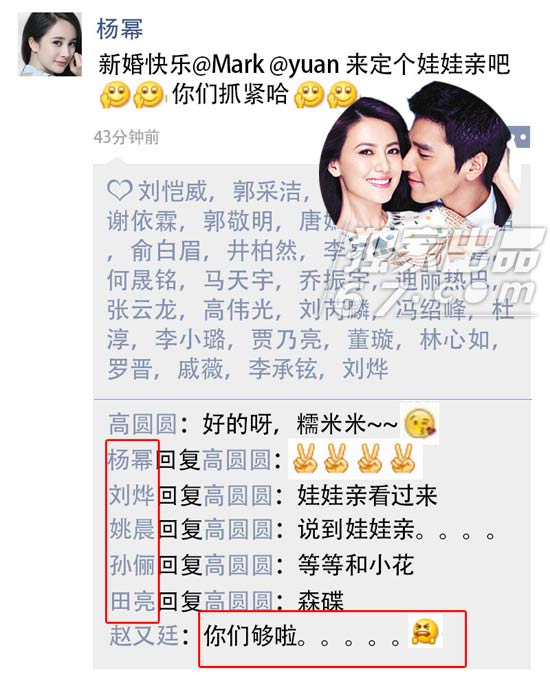Viewport: 550px width, 688px height.
Task: Click the kissing face emoji in 高圆圆's comment
Action: point(420,423)
